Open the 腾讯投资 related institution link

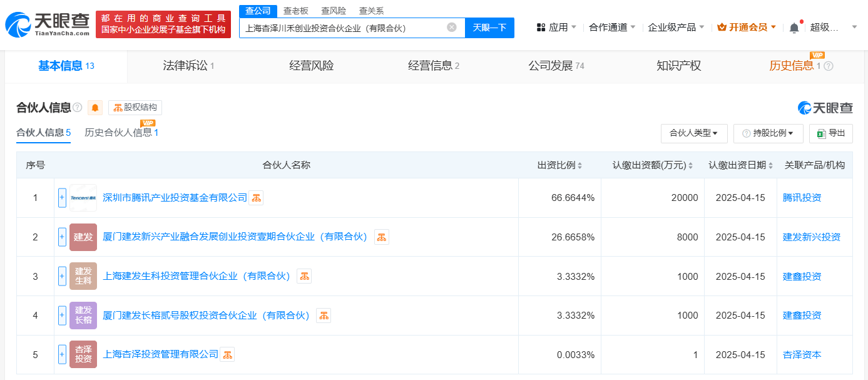[802, 198]
